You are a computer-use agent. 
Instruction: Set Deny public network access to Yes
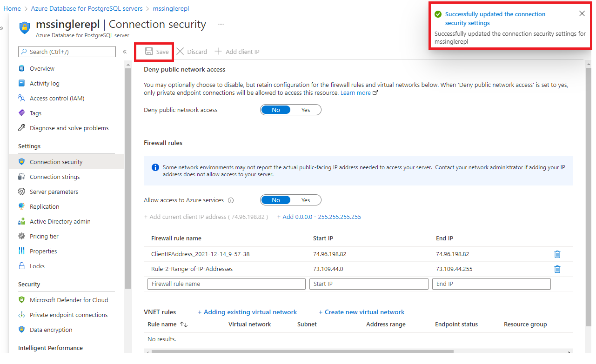[306, 110]
